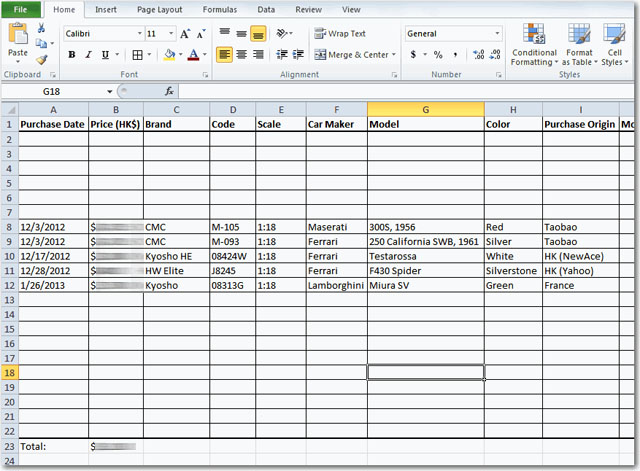Expand the Borders dropdown arrow
Screen dimensions: 640x471
click(x=149, y=54)
